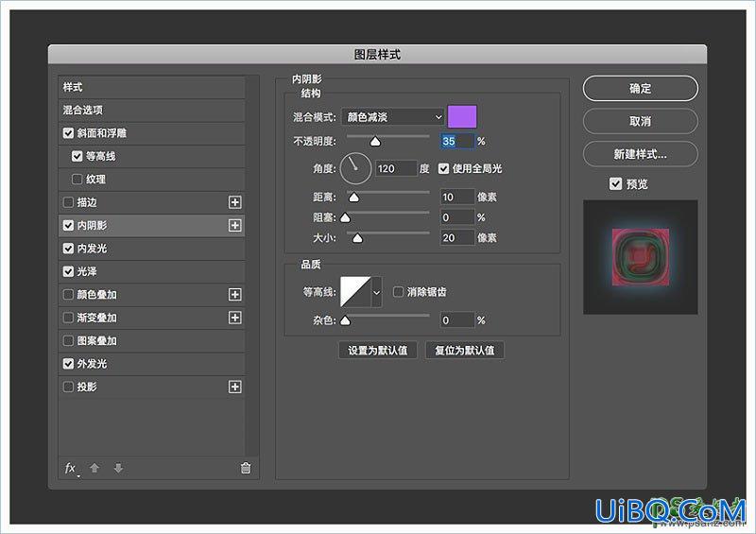Screen dimensions: 756x534
Task: Enable the 纹理 checkbox
Action: point(77,179)
